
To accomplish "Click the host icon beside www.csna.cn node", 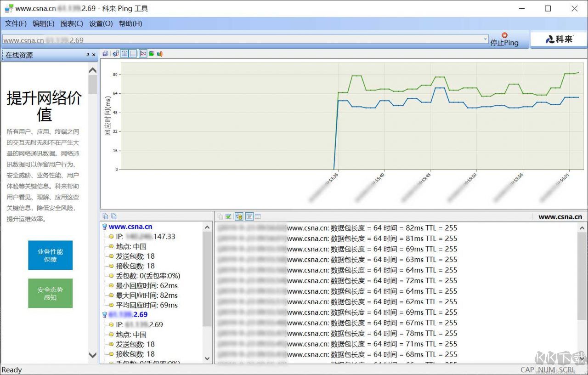I will click(x=105, y=227).
